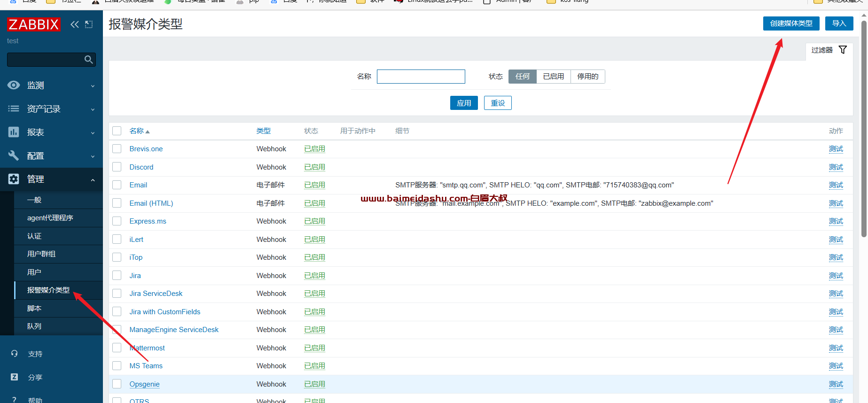Check the Brevis.one row checkbox
Screen dimensions: 868x403
pos(117,149)
